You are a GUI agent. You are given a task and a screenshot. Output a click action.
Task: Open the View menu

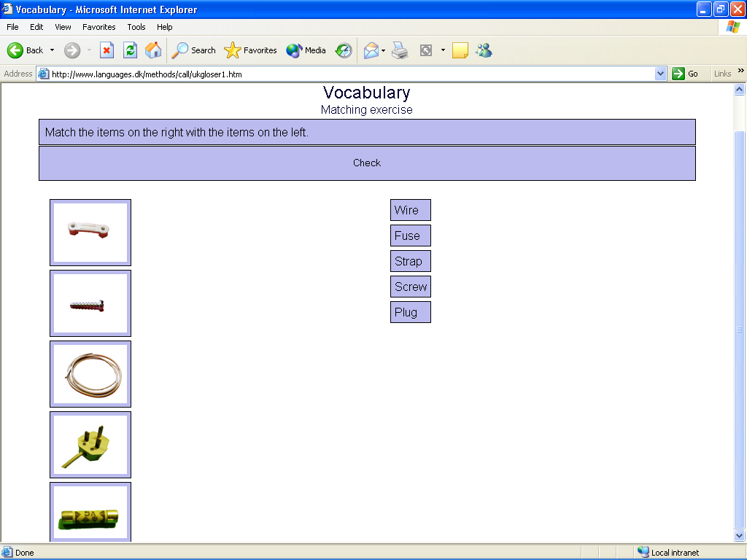click(63, 27)
